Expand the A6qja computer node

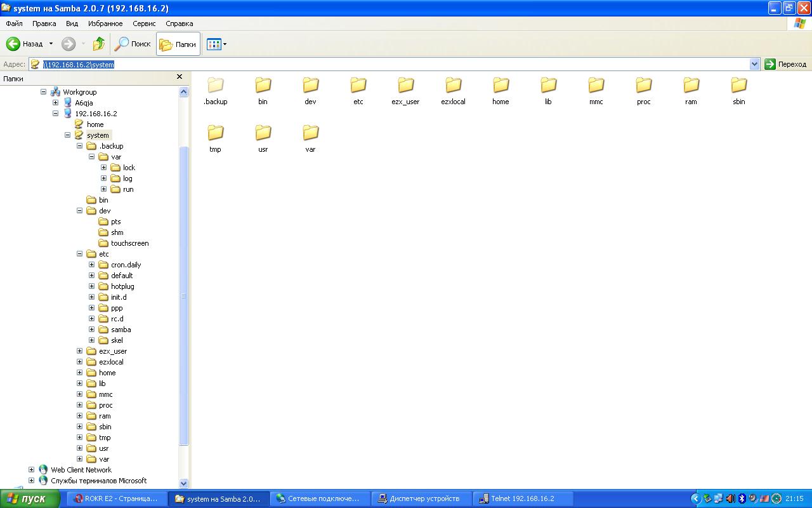pyautogui.click(x=55, y=103)
